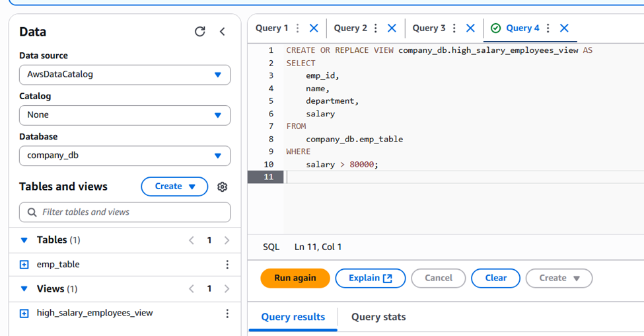Click the Cancel button

[438, 278]
